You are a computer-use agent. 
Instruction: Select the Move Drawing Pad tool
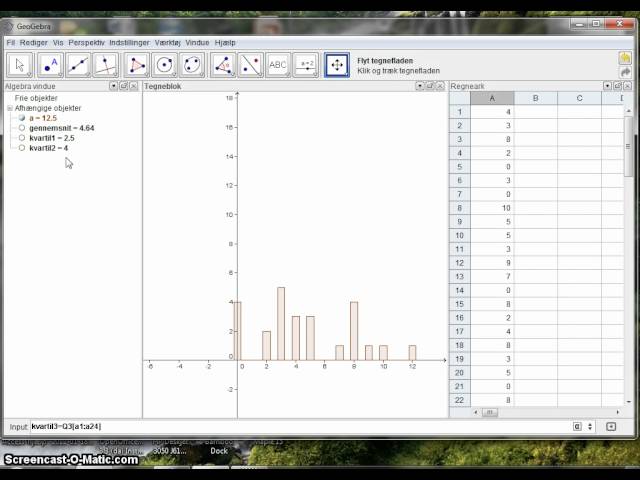[337, 65]
